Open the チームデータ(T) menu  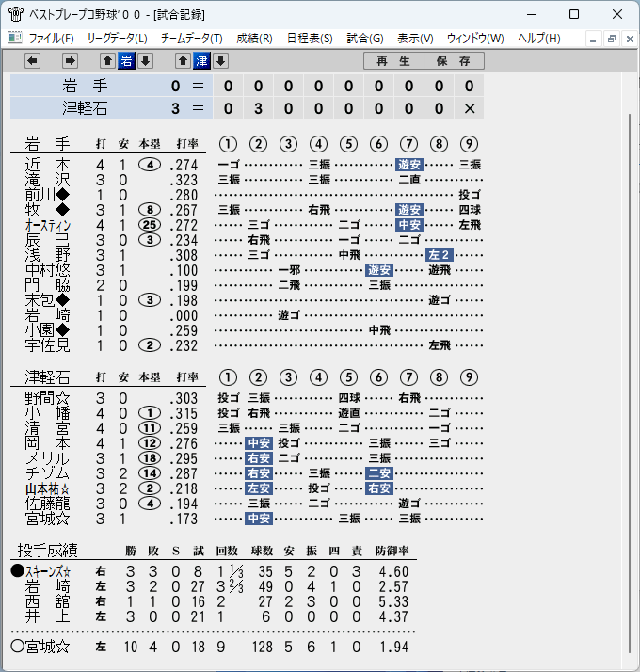tap(192, 39)
